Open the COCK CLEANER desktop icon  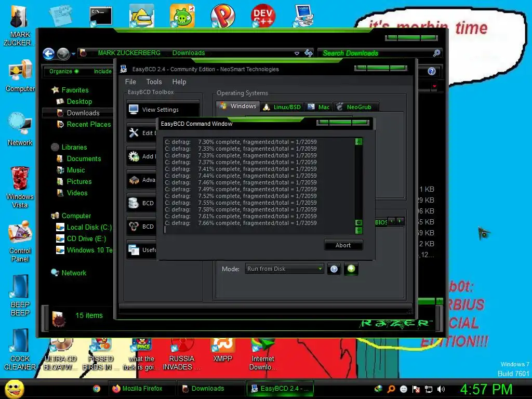coord(20,350)
